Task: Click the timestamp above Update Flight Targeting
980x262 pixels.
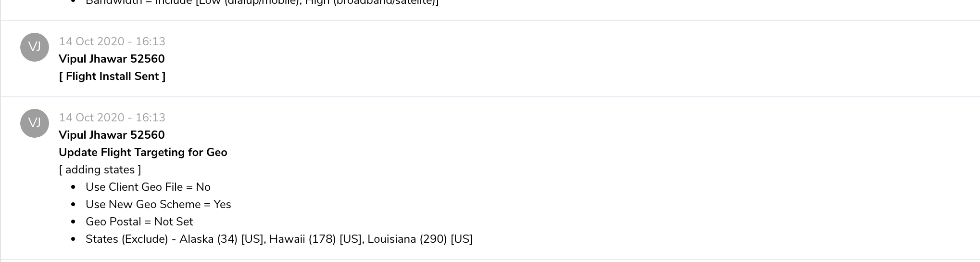Action: [x=112, y=118]
